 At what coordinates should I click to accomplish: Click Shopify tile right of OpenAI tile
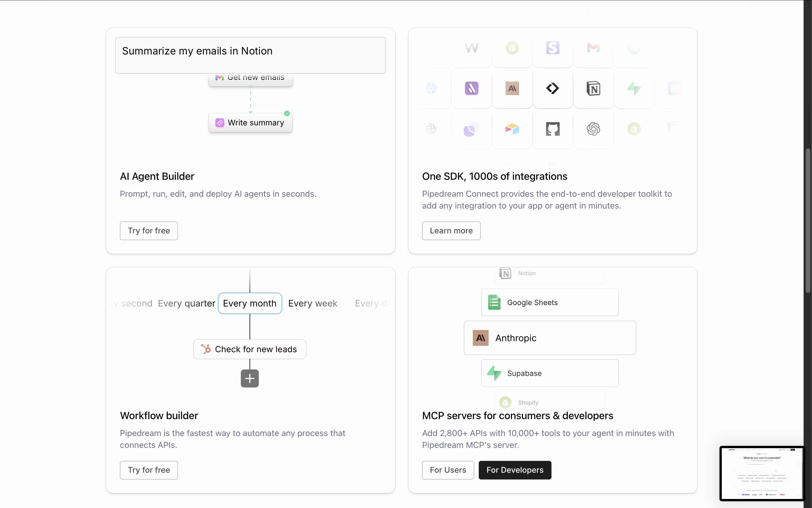click(634, 129)
